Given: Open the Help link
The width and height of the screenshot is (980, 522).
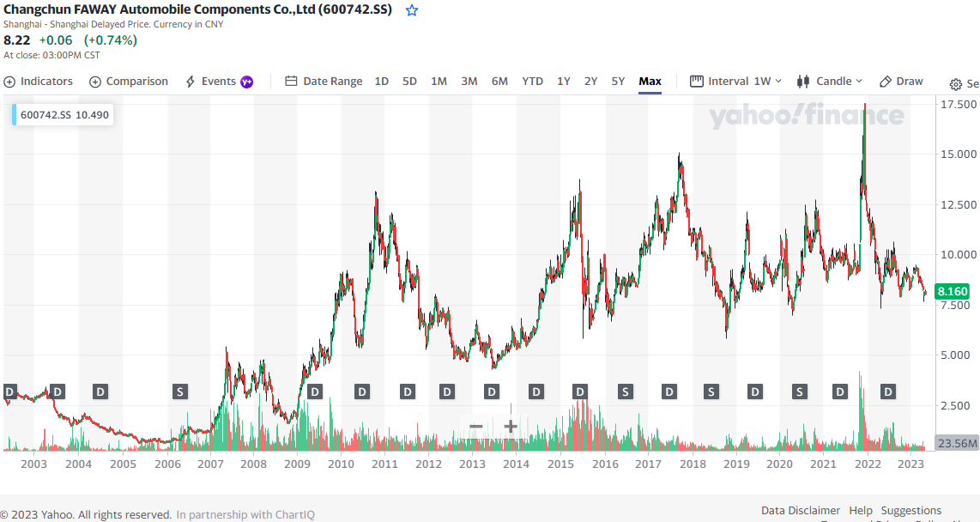Looking at the screenshot, I should [861, 511].
